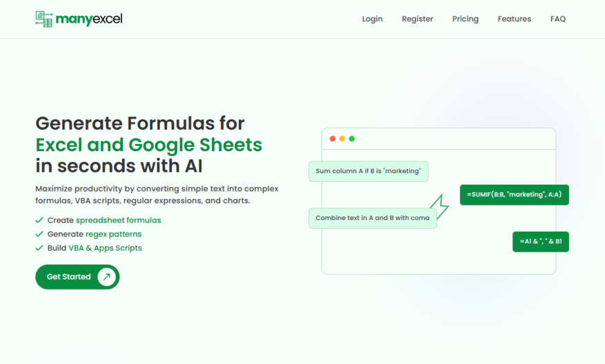This screenshot has width=605, height=364.
Task: Select the SUMIF formula result bubble
Action: coord(515,194)
